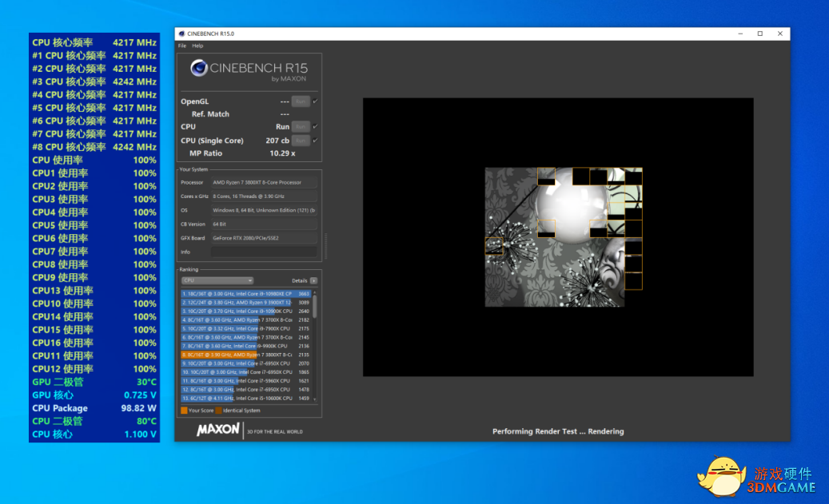
Task: Click CPU Package 98.82 W overlay reading
Action: click(94, 408)
